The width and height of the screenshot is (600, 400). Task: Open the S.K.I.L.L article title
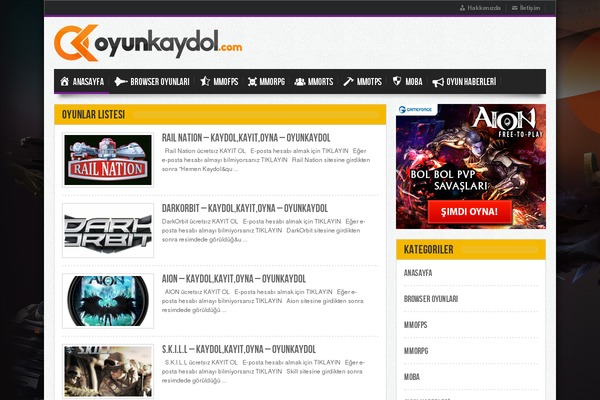pyautogui.click(x=239, y=349)
